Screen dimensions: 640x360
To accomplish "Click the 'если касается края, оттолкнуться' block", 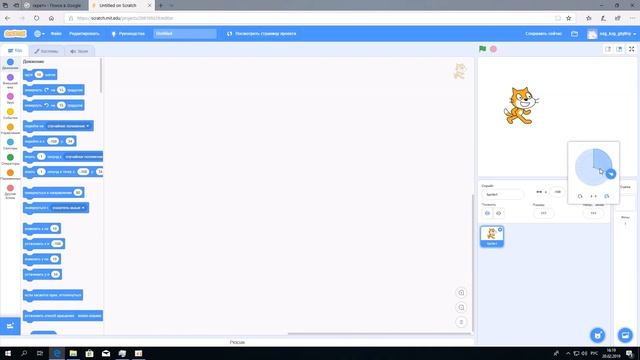I will tap(53, 295).
